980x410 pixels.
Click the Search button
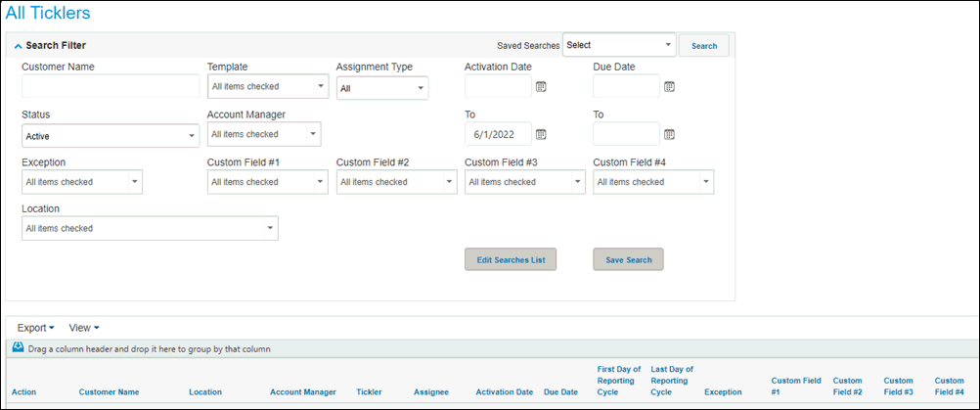pos(704,46)
